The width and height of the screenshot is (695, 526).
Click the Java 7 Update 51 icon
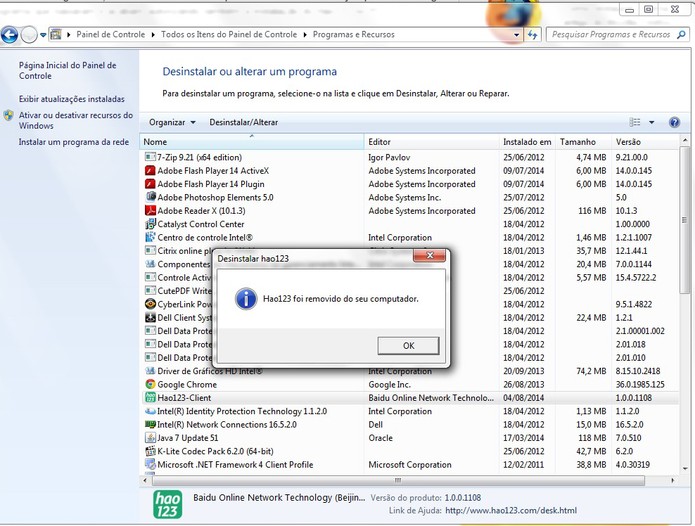pos(150,438)
